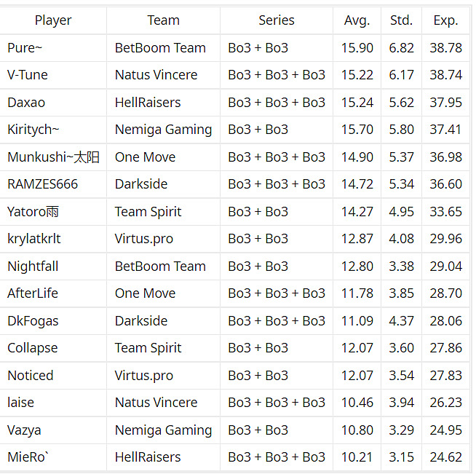This screenshot has width=476, height=474.
Task: Sort by the Series column header
Action: pyautogui.click(x=277, y=20)
